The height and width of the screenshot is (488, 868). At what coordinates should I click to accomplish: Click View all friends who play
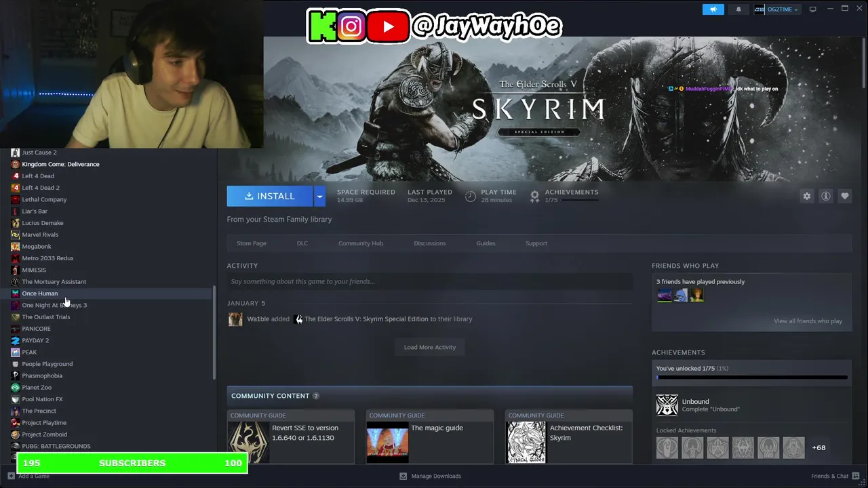808,321
